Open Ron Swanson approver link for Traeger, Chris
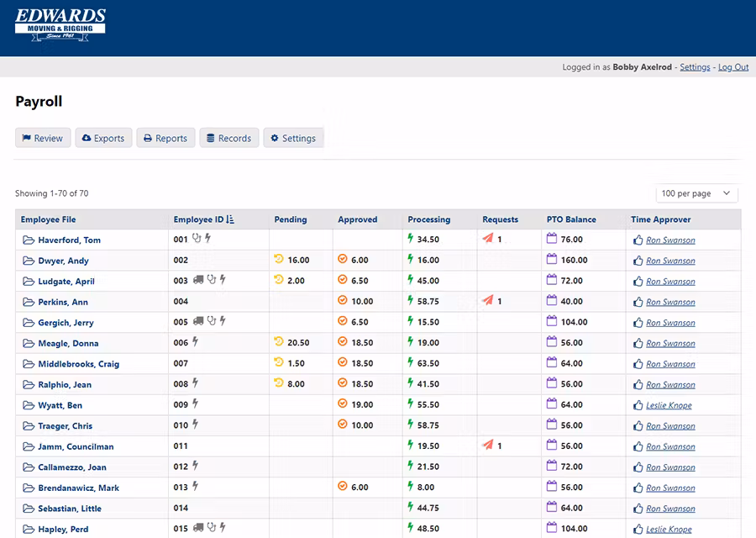 pos(670,426)
